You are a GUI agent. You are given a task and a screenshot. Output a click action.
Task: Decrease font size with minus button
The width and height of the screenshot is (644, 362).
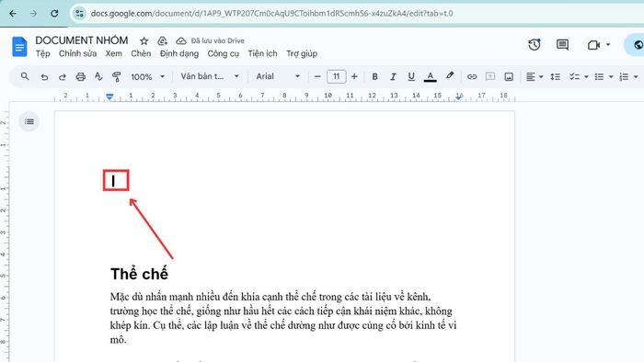pos(317,76)
